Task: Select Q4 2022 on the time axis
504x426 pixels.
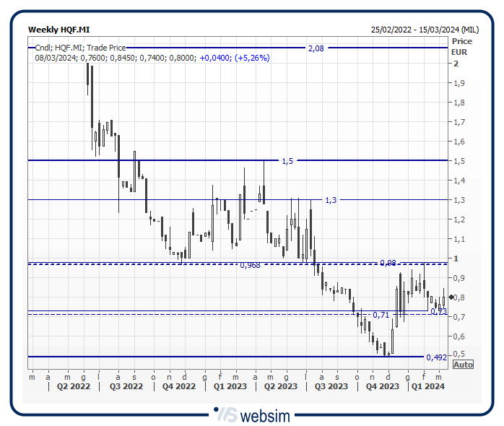Action: coord(178,386)
